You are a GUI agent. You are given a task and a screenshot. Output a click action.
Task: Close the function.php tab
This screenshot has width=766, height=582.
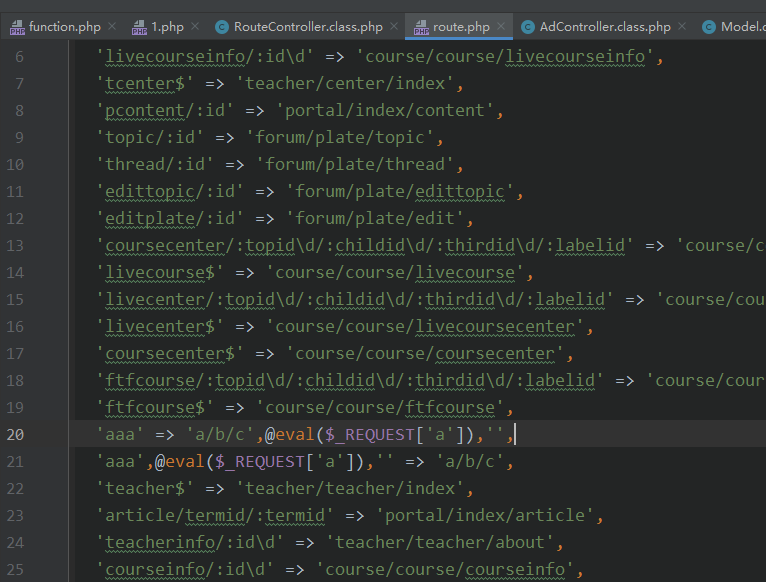pyautogui.click(x=112, y=26)
